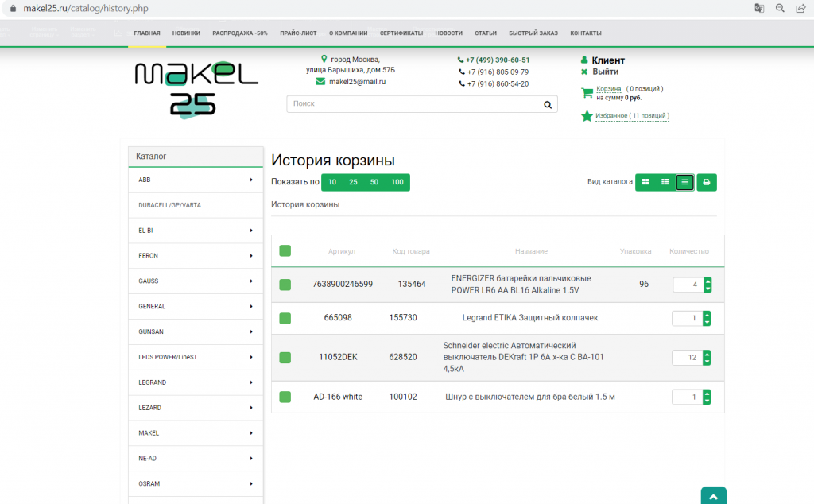Click the search magnifier icon

click(548, 104)
